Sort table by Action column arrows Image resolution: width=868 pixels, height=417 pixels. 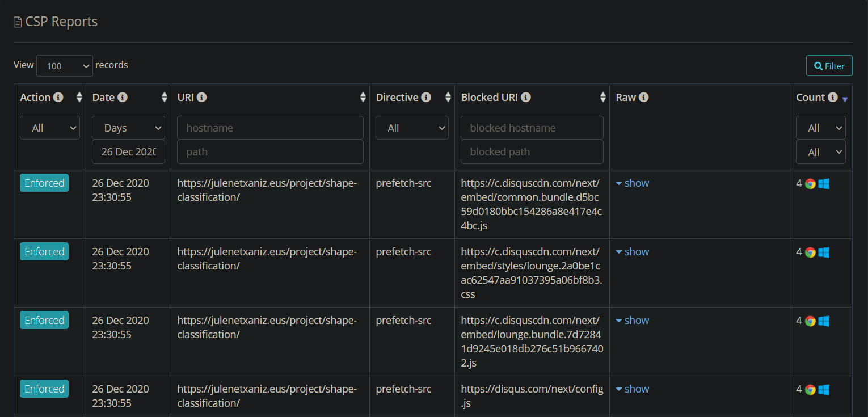point(79,98)
